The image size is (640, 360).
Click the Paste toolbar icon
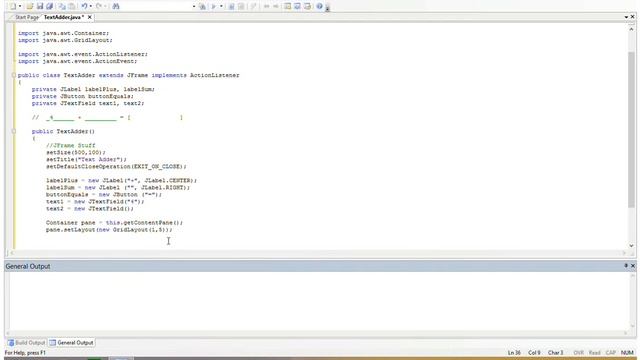pyautogui.click(x=72, y=6)
